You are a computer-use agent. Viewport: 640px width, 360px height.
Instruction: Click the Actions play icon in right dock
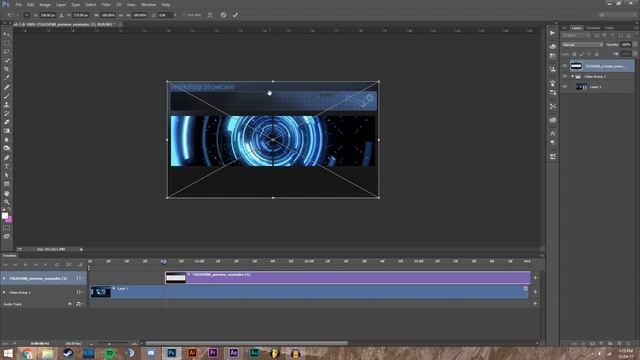pyautogui.click(x=553, y=33)
